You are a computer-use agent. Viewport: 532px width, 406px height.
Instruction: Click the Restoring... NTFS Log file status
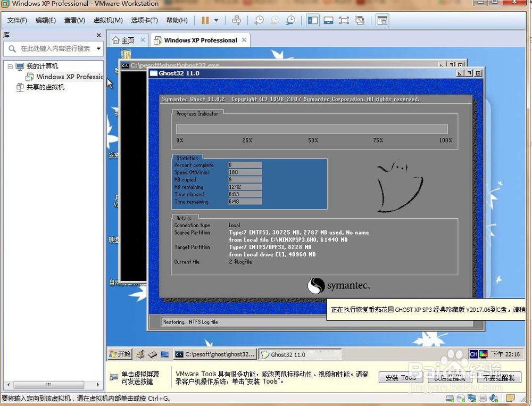(x=190, y=322)
